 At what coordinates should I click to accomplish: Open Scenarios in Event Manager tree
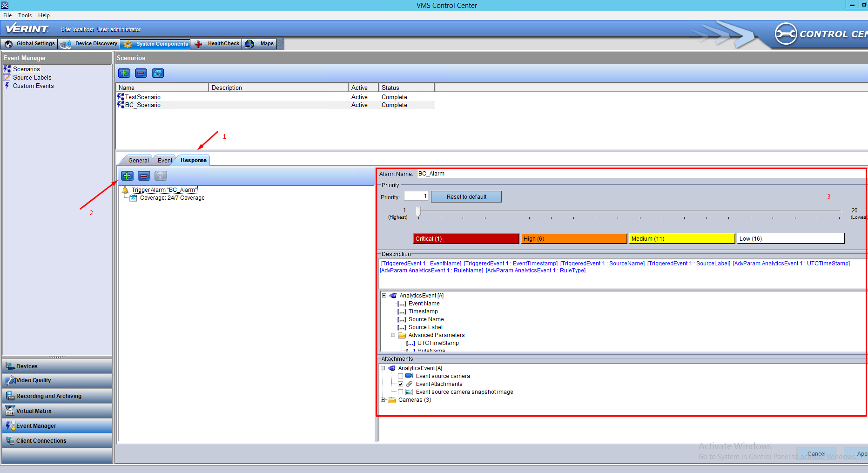click(x=27, y=69)
